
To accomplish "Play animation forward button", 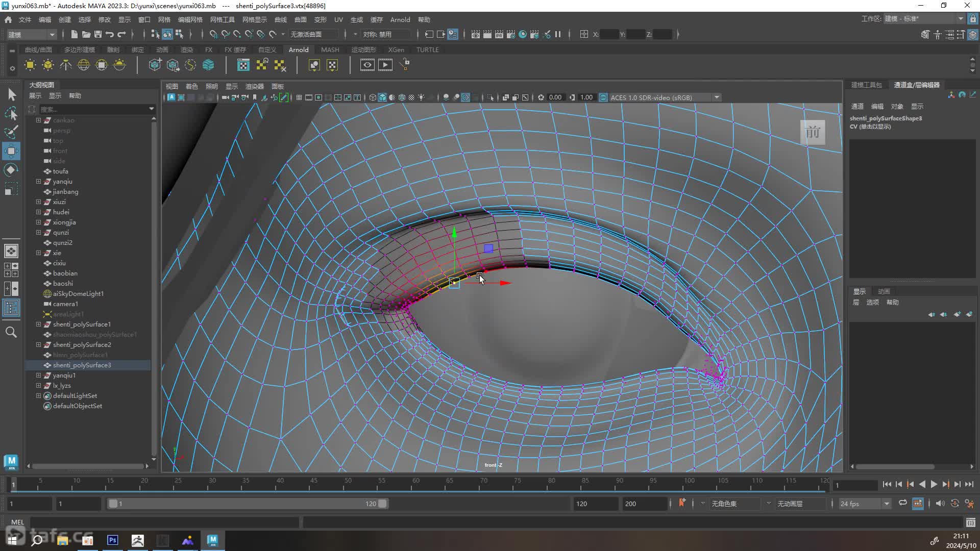I will click(934, 484).
